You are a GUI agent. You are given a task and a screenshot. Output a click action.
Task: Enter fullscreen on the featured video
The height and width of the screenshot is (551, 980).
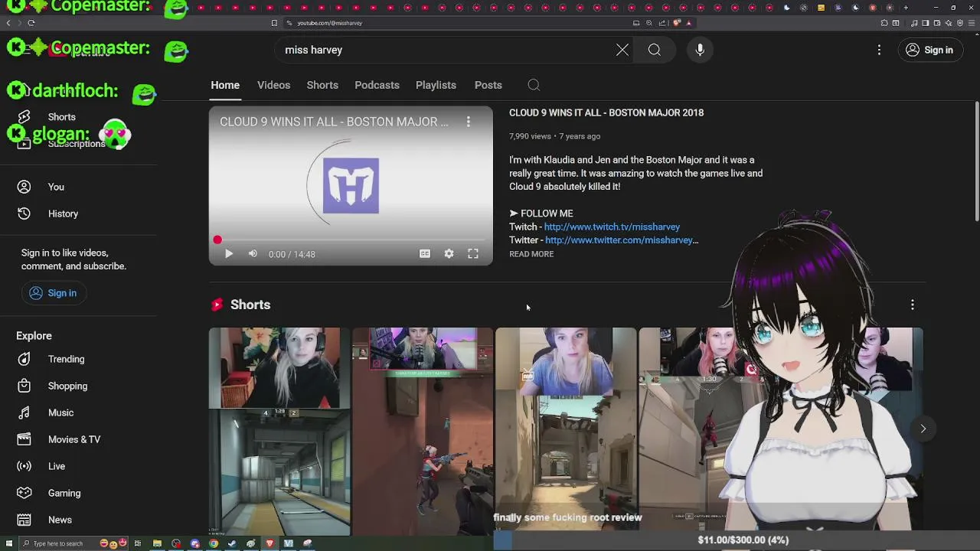click(473, 254)
